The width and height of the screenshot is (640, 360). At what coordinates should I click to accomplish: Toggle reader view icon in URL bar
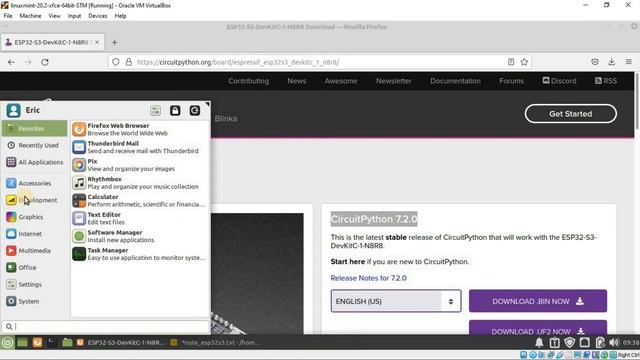pyautogui.click(x=511, y=62)
